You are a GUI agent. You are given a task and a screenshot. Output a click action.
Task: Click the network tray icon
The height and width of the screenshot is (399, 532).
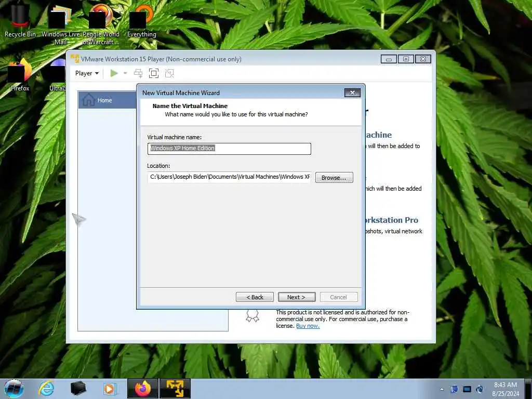coord(467,389)
